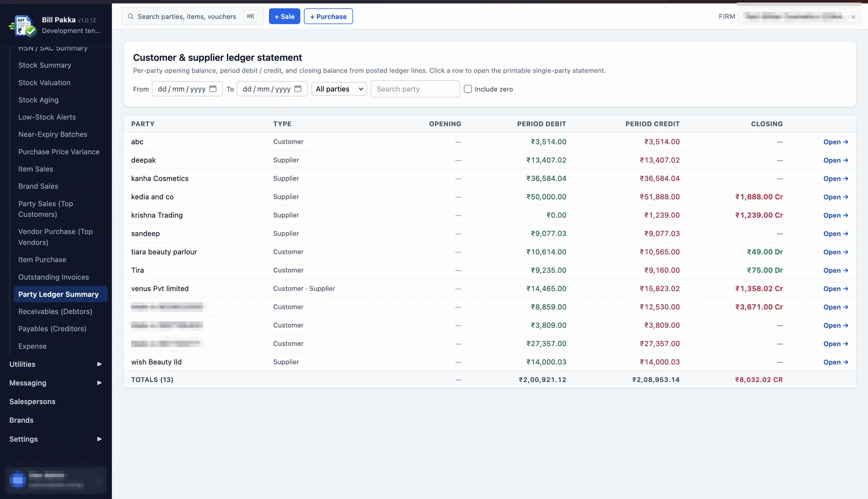
Task: Open the FIRM selector in header
Action: click(800, 16)
